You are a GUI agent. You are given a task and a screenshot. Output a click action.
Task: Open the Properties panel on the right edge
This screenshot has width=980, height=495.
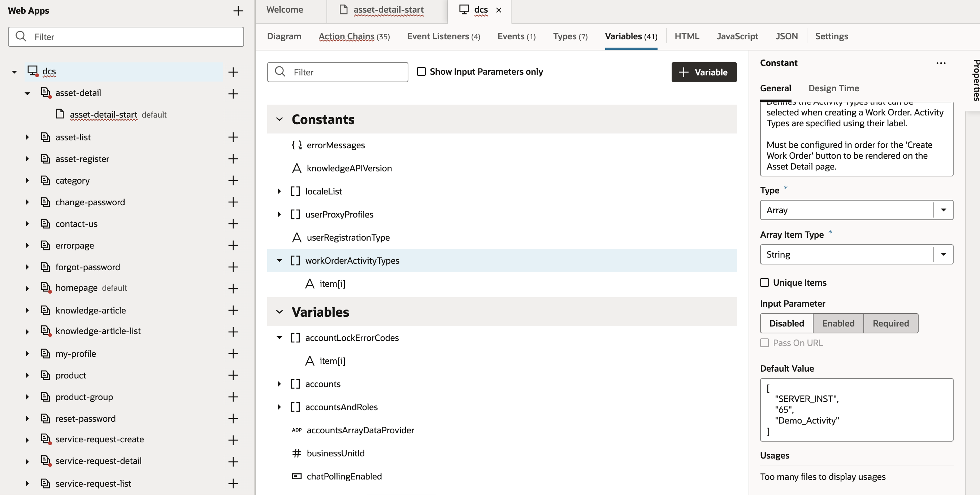click(975, 80)
